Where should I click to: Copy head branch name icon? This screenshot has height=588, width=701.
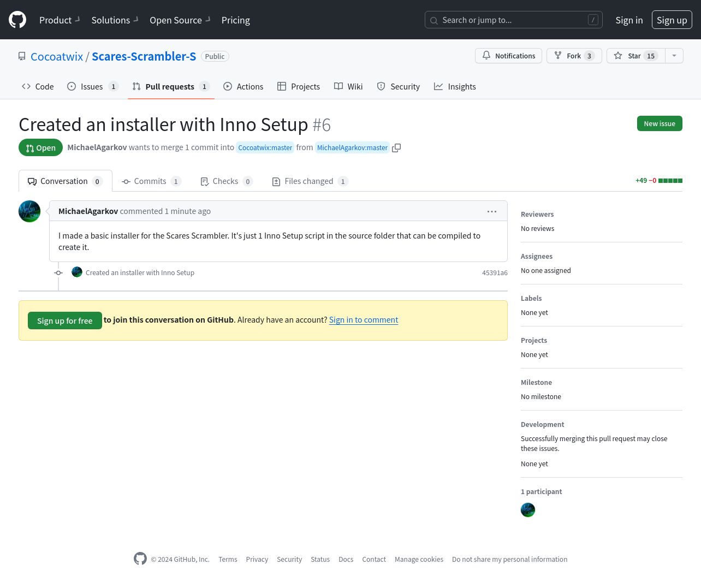[x=396, y=148]
